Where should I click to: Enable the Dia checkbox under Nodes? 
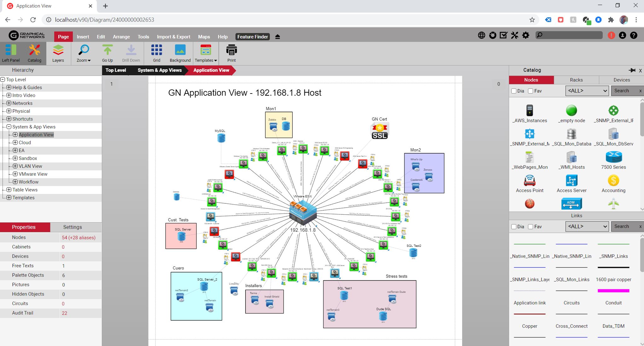514,91
